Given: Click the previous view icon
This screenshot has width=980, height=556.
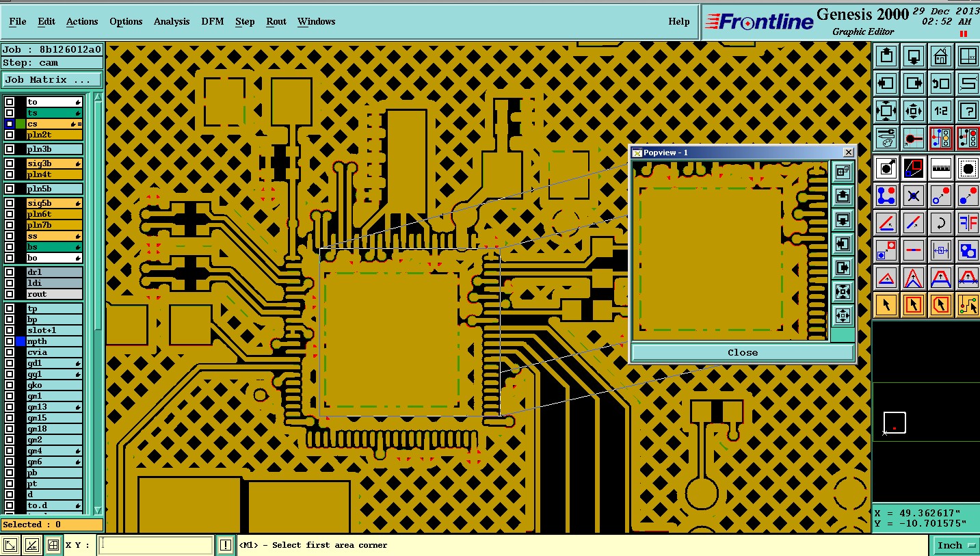Looking at the screenshot, I should 941,83.
